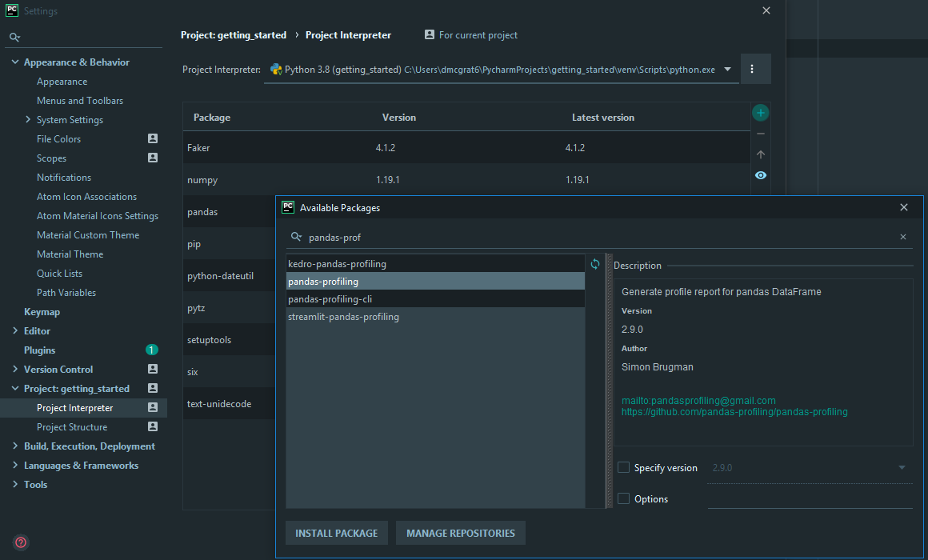The height and width of the screenshot is (560, 928).
Task: Toggle the eye show early releases icon
Action: pos(760,175)
